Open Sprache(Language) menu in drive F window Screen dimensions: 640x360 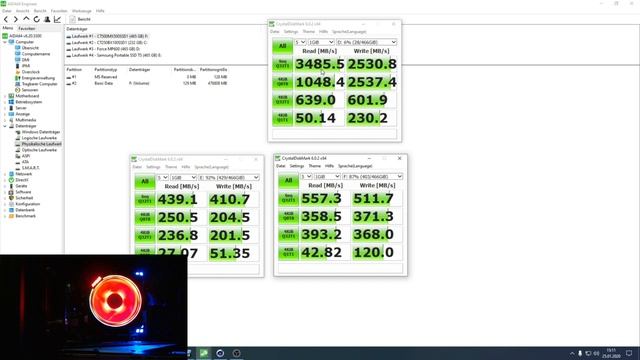click(x=355, y=166)
